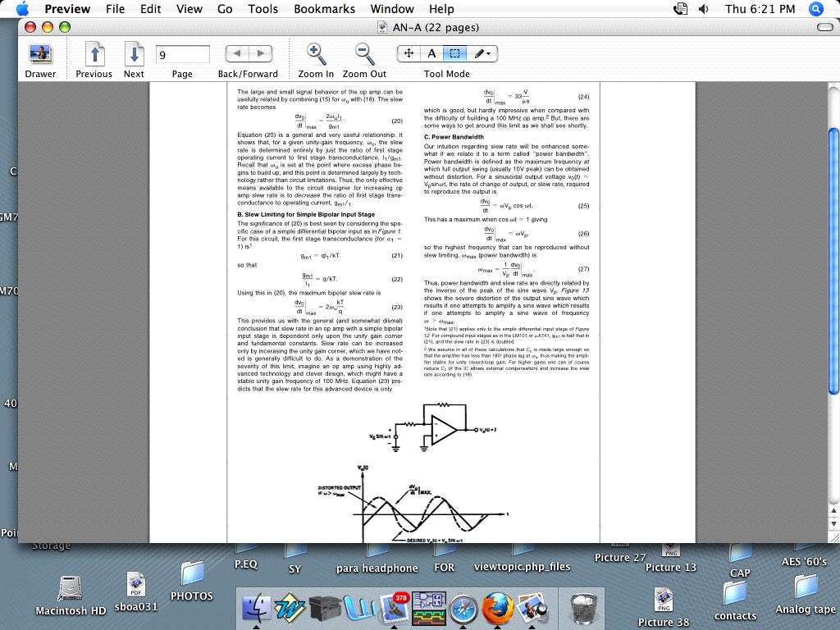This screenshot has height=630, width=840.
Task: Open the Window menu
Action: pos(392,8)
